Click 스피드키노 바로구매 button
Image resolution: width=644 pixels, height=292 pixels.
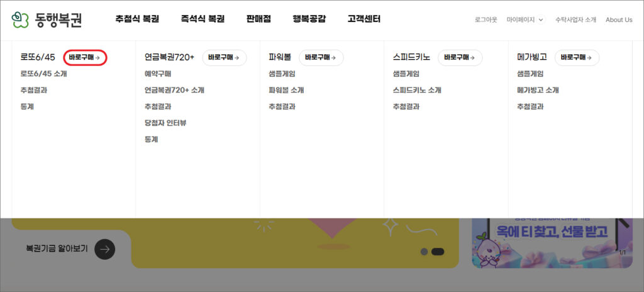(460, 57)
